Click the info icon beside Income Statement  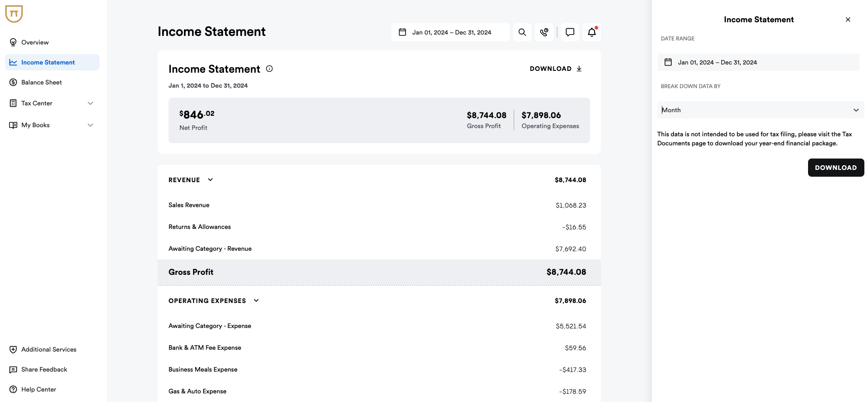(x=269, y=69)
